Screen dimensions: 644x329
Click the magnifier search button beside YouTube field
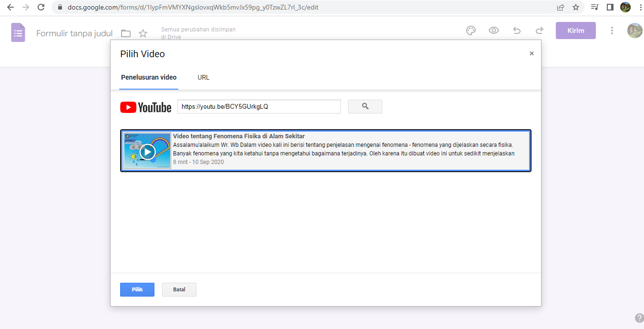click(x=365, y=106)
